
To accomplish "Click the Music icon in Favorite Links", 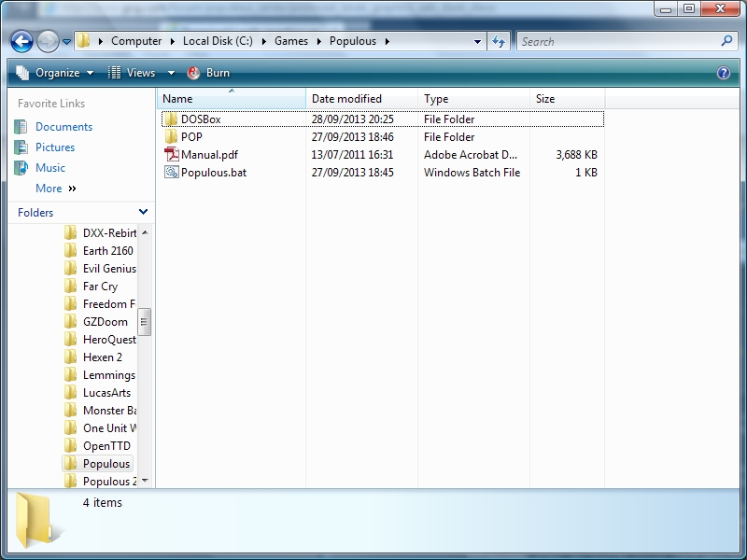I will coord(21,168).
